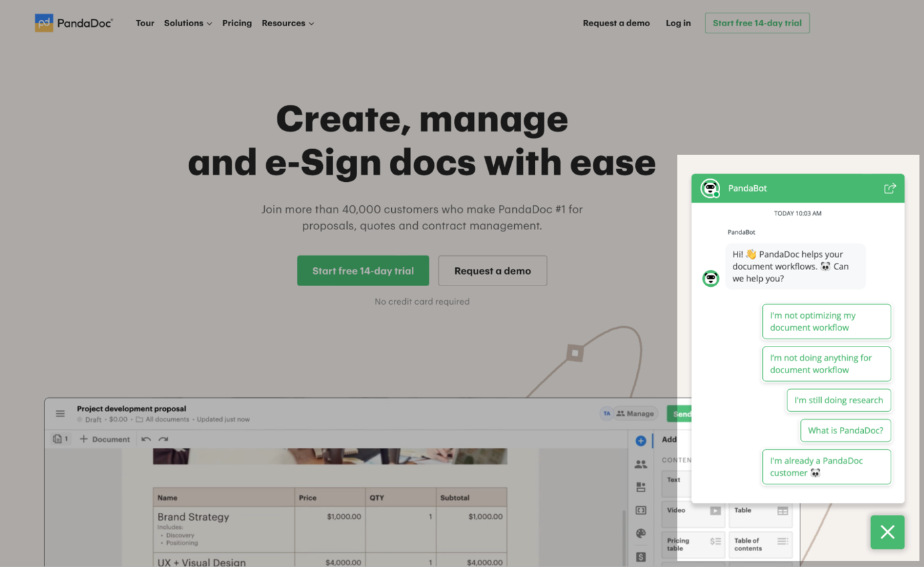Click the green Start free 14-day trial hero button
Screen dimensions: 924x567
point(363,271)
